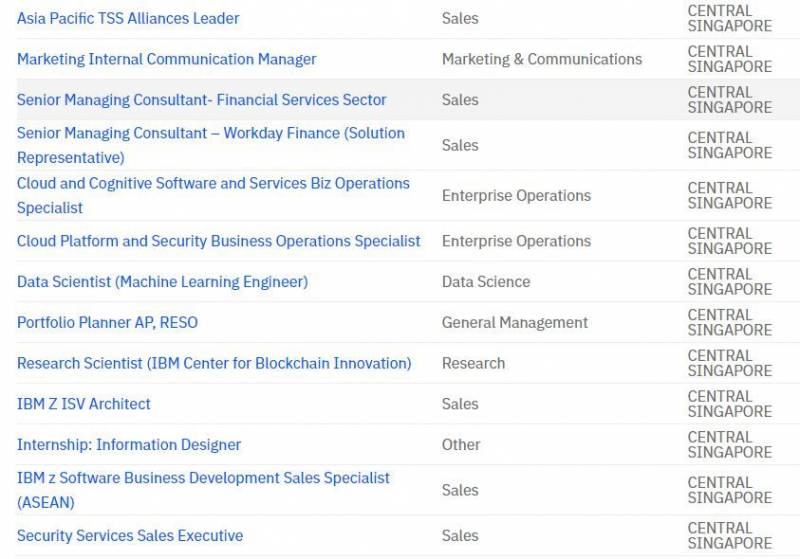This screenshot has height=559, width=800.
Task: Click the Other category in the Internship row
Action: coord(461,445)
